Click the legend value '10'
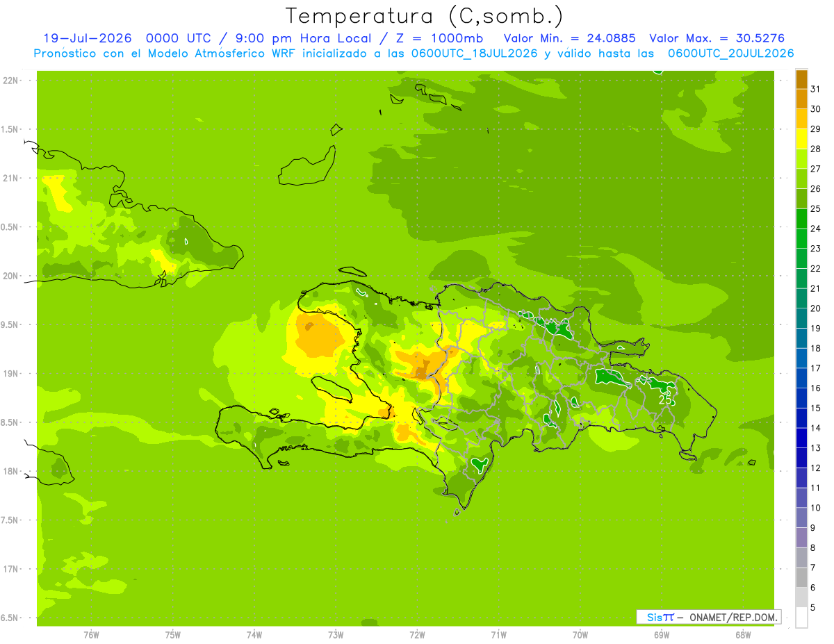The image size is (834, 644). 815,508
